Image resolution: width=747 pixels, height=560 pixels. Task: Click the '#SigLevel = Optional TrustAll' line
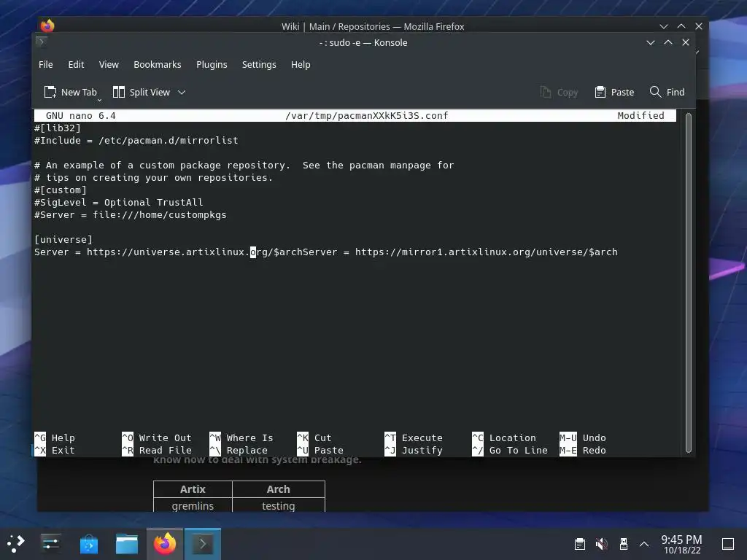[x=119, y=203]
